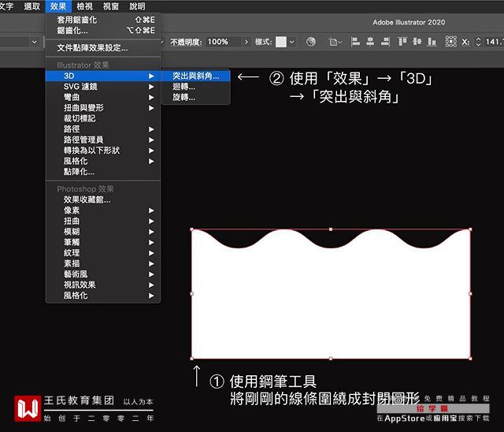Image resolution: width=504 pixels, height=432 pixels.
Task: Select the 3D submenu entry
Action: click(103, 76)
